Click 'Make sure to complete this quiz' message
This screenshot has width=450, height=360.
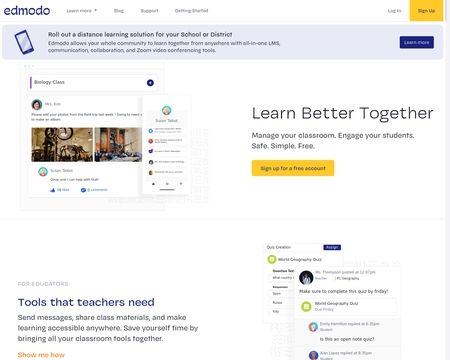pos(344,291)
